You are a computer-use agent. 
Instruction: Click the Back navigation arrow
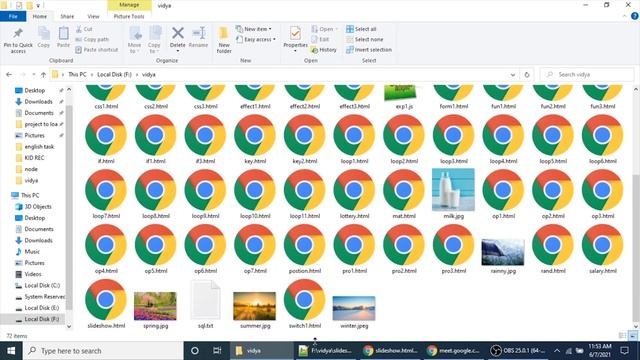[9, 75]
